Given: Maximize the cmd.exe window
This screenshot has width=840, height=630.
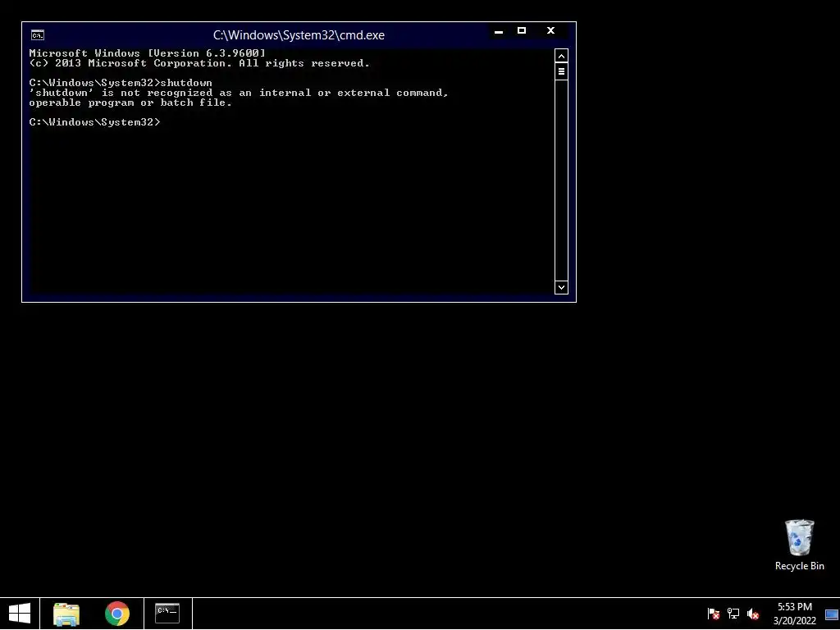Looking at the screenshot, I should 522,31.
